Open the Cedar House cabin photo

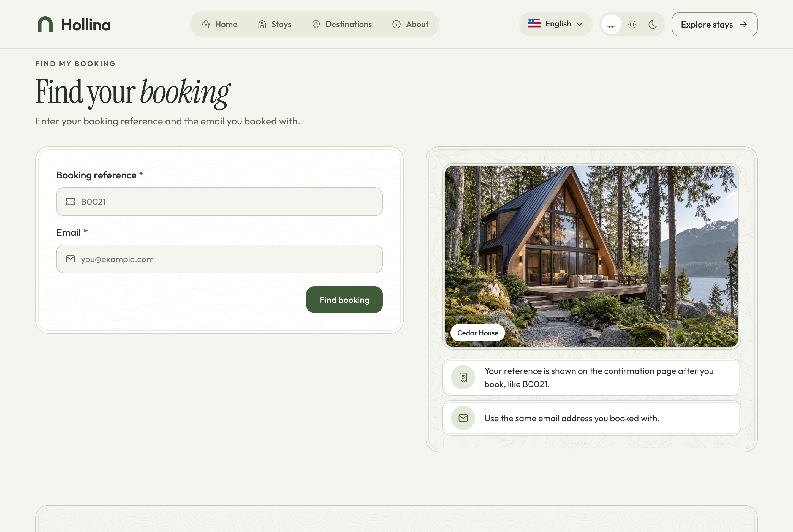click(591, 256)
